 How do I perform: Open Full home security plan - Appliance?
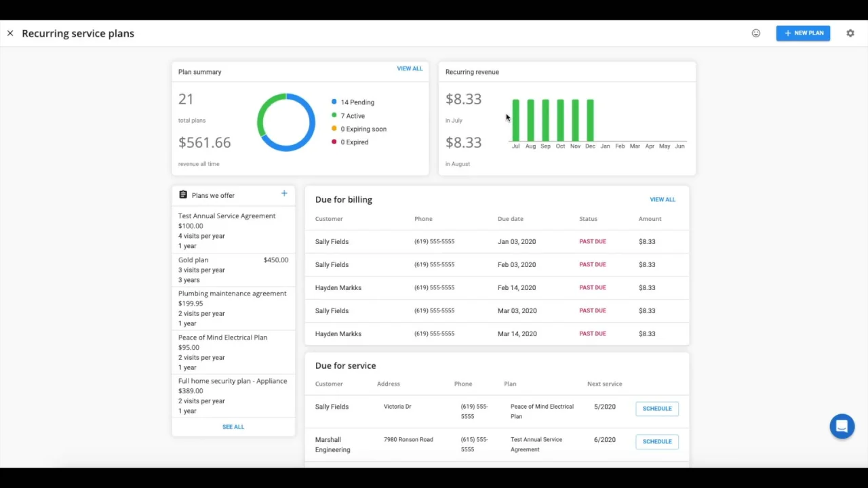[233, 396]
